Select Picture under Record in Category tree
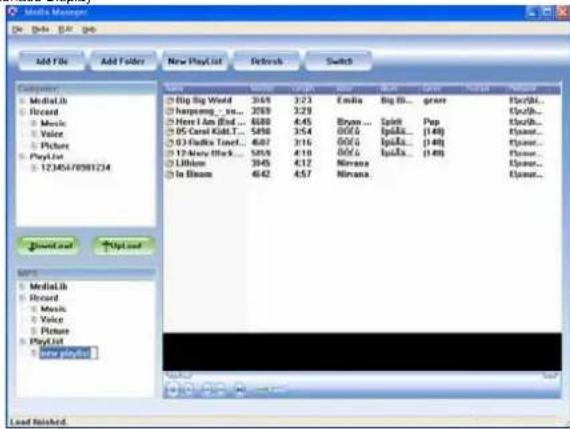 [55, 146]
